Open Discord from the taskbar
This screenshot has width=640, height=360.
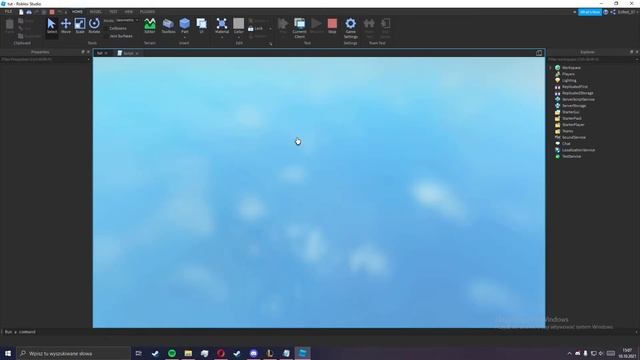(253, 353)
